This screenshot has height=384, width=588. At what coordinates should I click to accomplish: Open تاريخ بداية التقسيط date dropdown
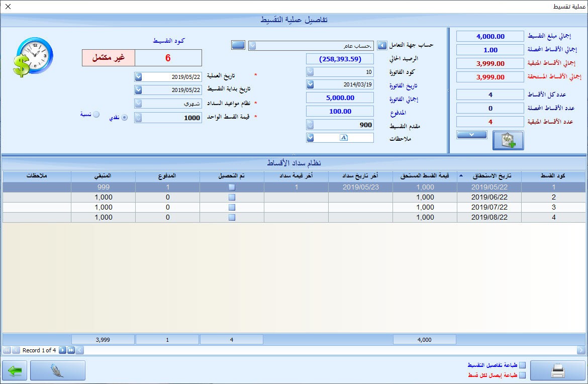pos(138,90)
